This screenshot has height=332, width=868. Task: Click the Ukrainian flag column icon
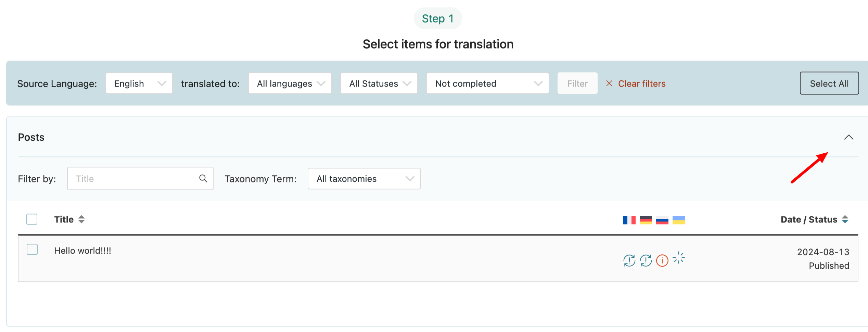(x=678, y=220)
